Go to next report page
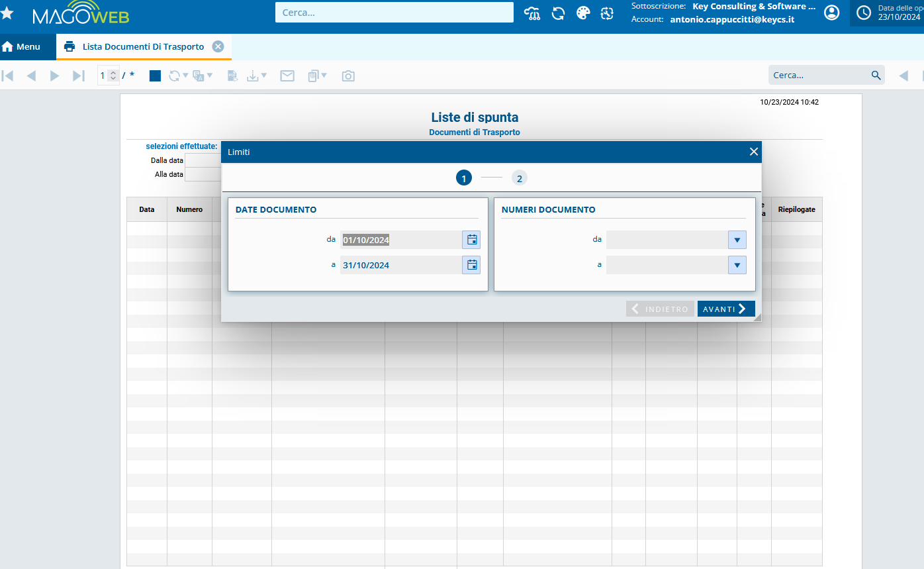The width and height of the screenshot is (924, 569). [x=55, y=76]
